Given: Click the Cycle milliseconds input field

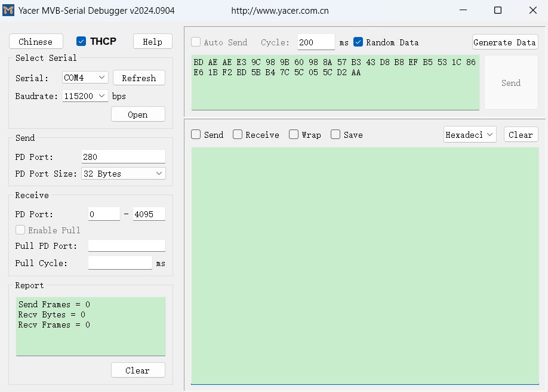Looking at the screenshot, I should click(316, 42).
